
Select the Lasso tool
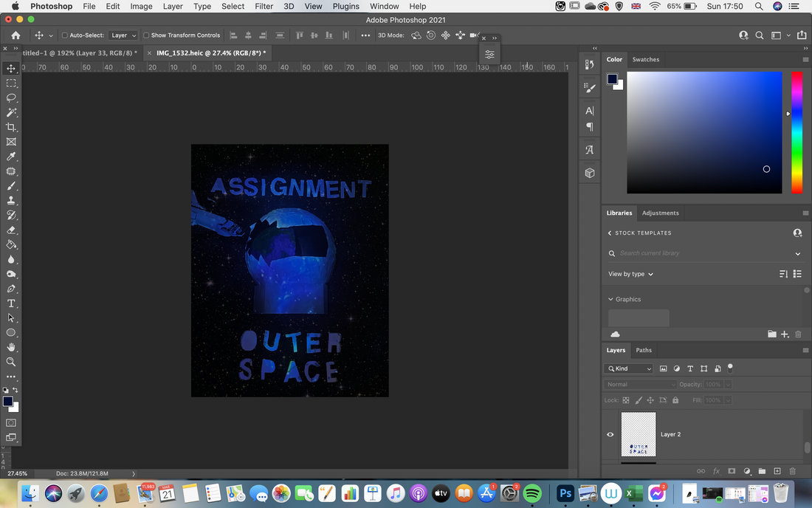pos(11,98)
